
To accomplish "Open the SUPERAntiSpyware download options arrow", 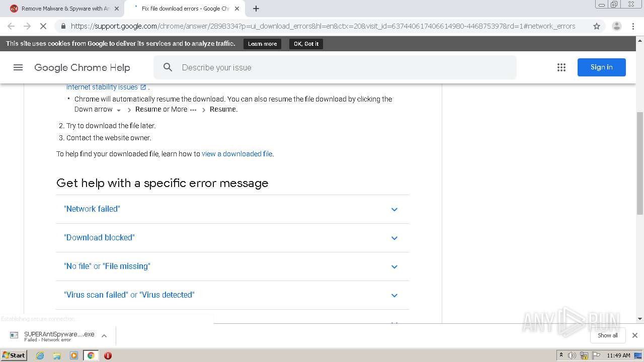I will 104,336.
